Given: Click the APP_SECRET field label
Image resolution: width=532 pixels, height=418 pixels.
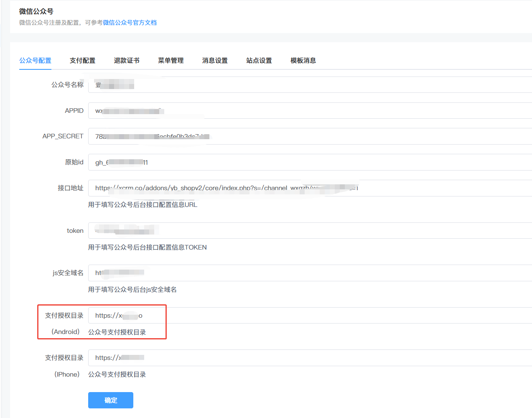Looking at the screenshot, I should [63, 136].
